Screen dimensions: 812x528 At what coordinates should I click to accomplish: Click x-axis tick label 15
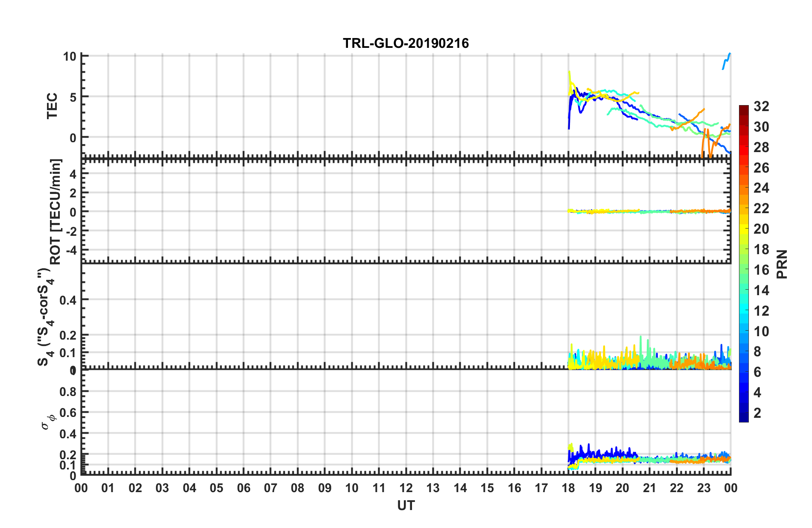click(x=487, y=488)
